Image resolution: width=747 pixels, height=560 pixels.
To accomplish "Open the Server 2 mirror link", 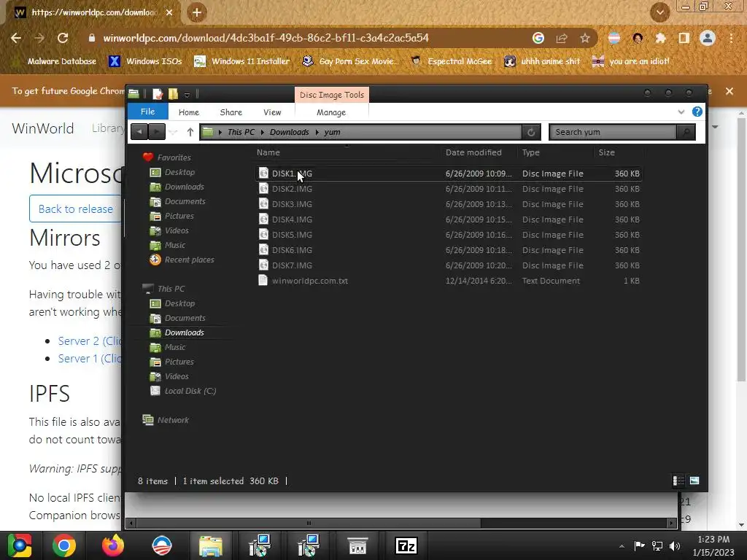I will click(x=90, y=341).
